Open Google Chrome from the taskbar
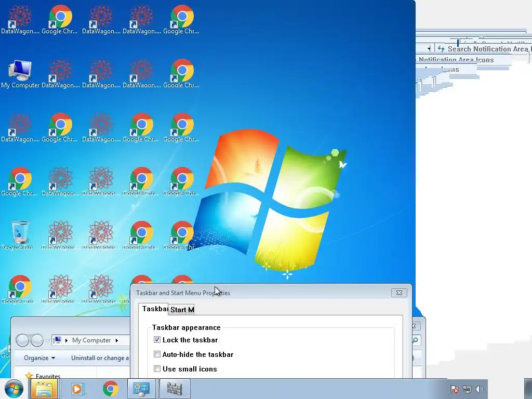 pos(111,389)
